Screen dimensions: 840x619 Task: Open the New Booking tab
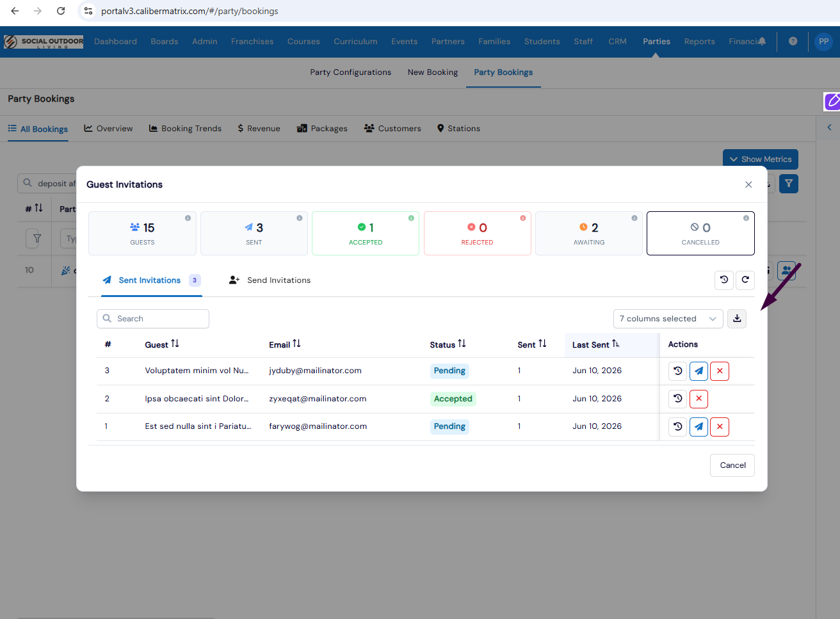(x=433, y=72)
